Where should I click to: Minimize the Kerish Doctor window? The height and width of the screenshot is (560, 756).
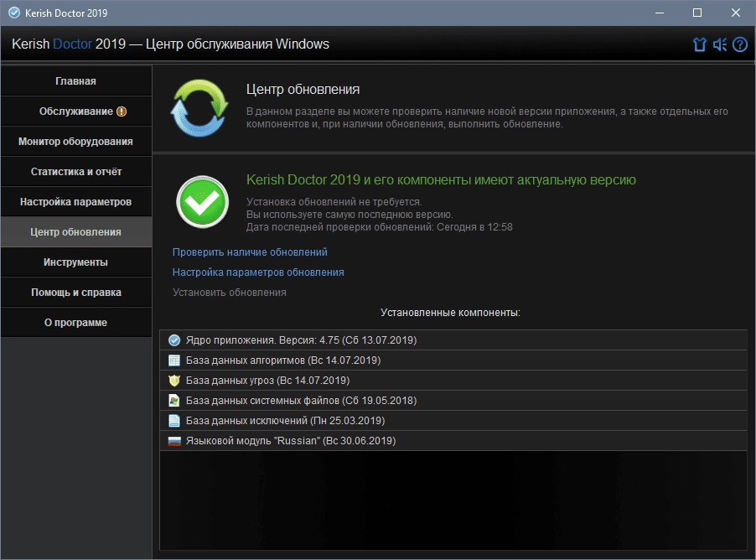click(660, 13)
